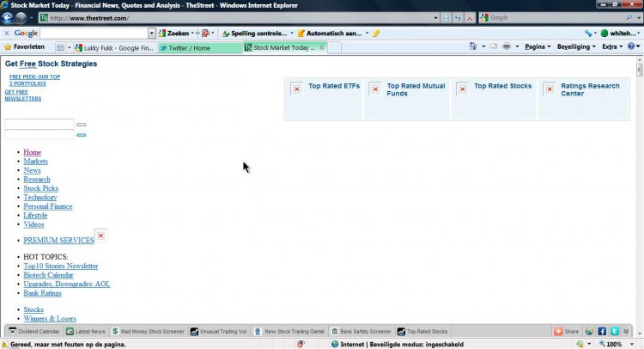Close the Google toolbar with its X
This screenshot has width=644, height=349.
pyautogui.click(x=7, y=34)
